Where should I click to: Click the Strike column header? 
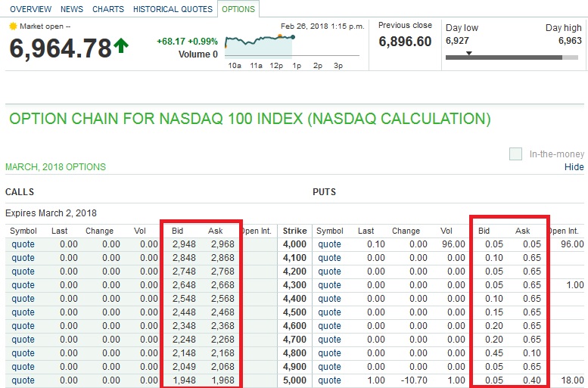(294, 231)
